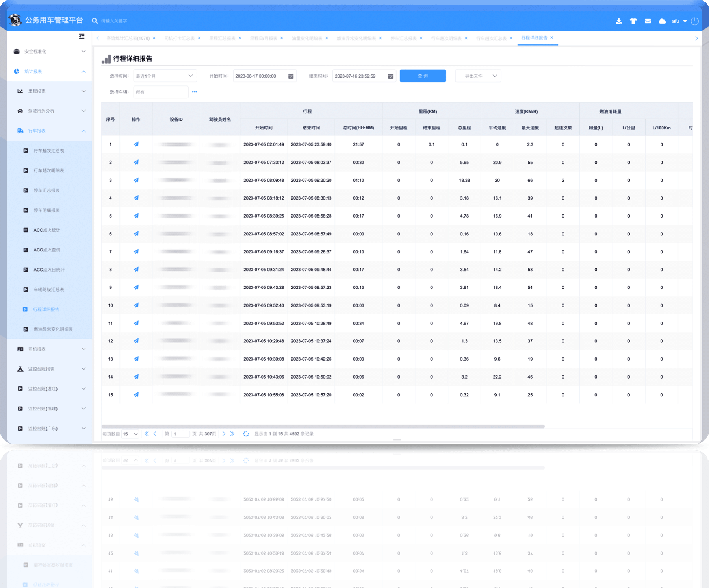Collapse 行车报表 submenu

click(50, 131)
